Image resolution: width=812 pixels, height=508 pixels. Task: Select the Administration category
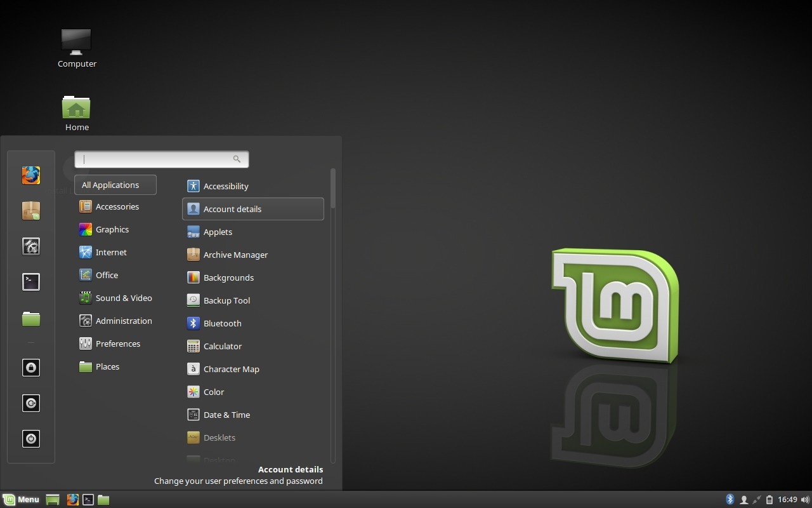[115, 321]
